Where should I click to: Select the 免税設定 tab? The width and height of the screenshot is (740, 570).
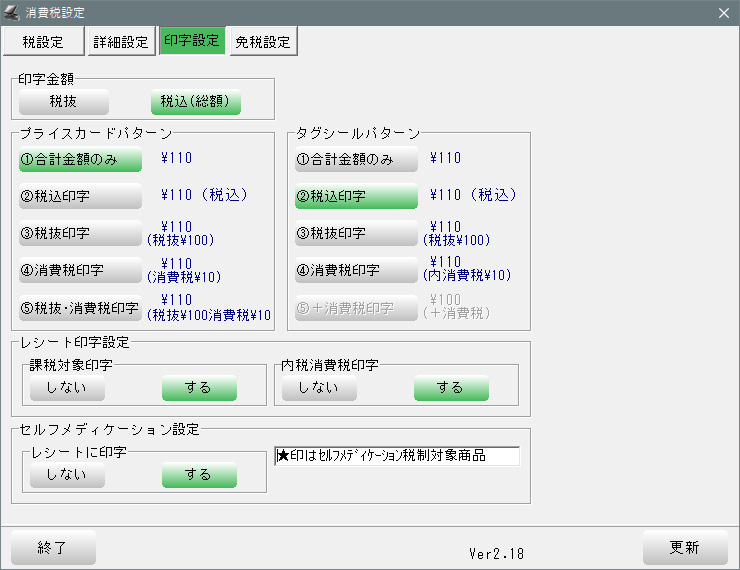tap(263, 41)
